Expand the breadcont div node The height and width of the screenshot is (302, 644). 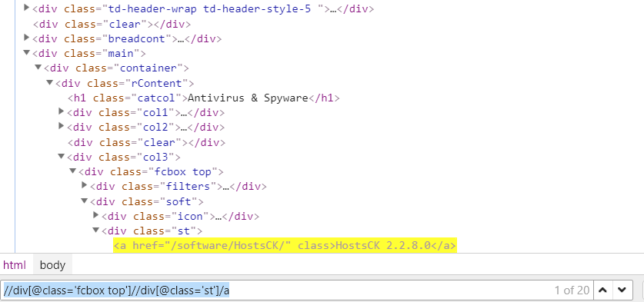click(27, 38)
